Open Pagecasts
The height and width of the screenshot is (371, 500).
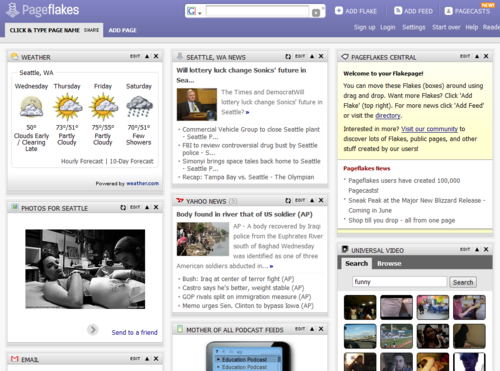(467, 11)
